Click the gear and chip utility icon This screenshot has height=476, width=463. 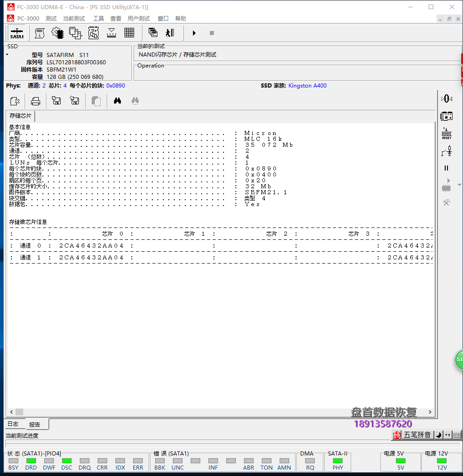[57, 33]
